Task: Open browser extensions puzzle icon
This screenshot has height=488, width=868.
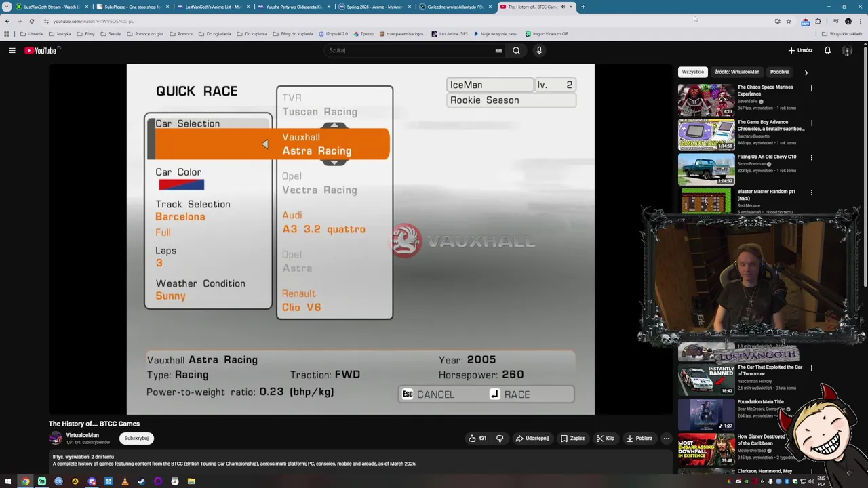Action: click(818, 21)
